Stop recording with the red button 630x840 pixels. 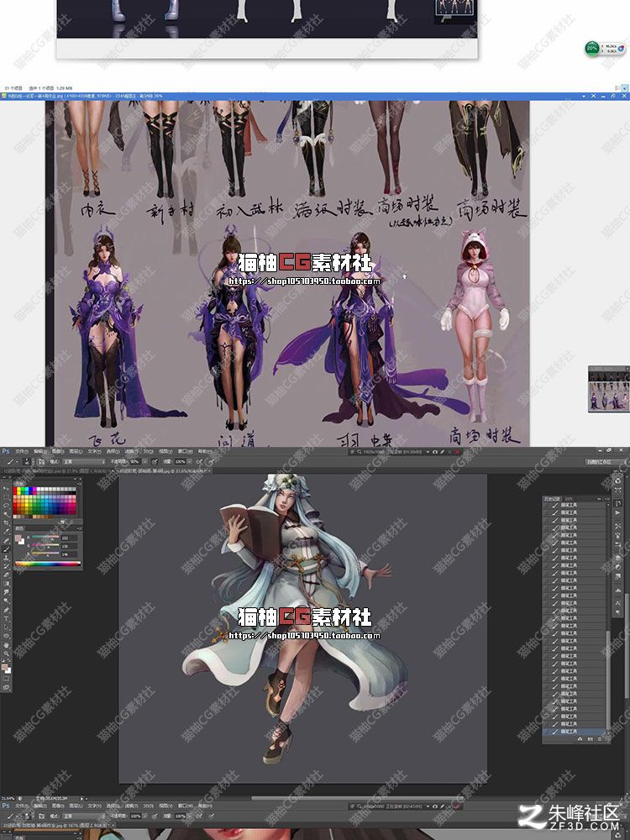click(x=457, y=452)
